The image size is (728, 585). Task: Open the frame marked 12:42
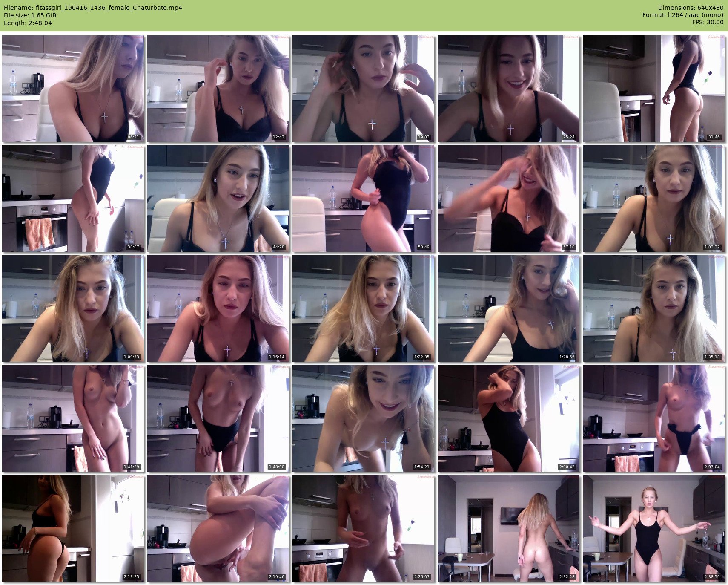pos(218,89)
